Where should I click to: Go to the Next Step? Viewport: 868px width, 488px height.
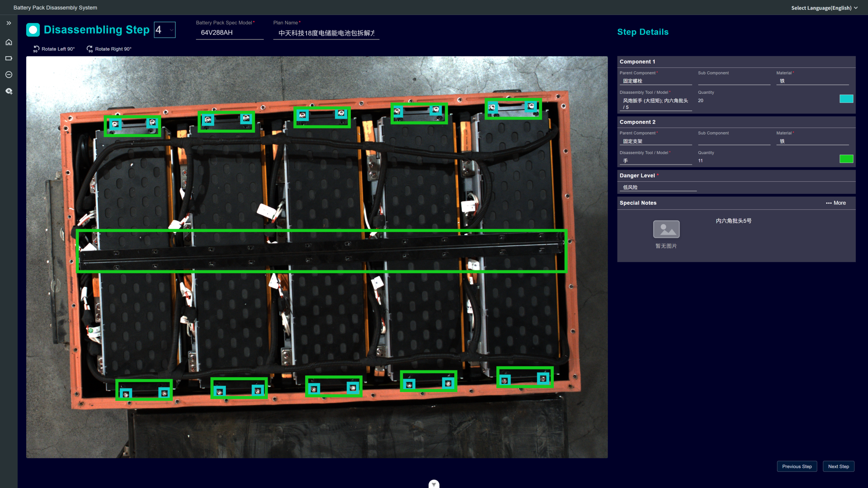click(838, 466)
